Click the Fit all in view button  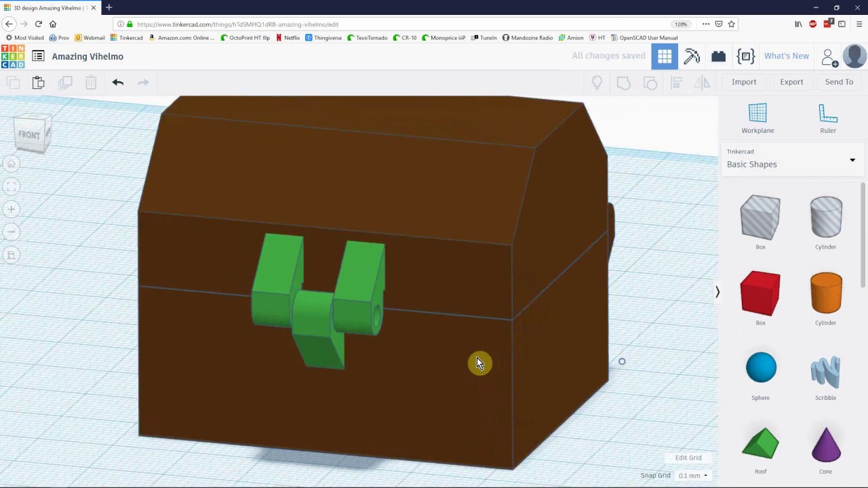[x=11, y=186]
